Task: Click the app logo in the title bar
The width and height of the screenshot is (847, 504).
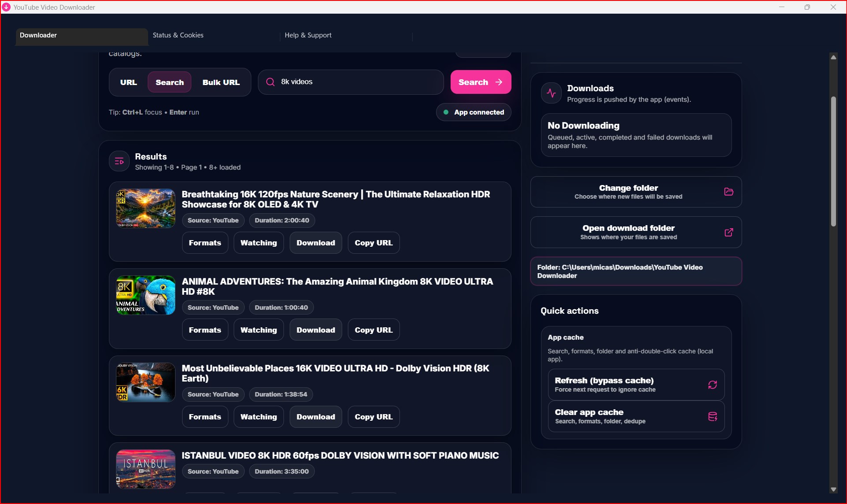Action: pyautogui.click(x=6, y=7)
